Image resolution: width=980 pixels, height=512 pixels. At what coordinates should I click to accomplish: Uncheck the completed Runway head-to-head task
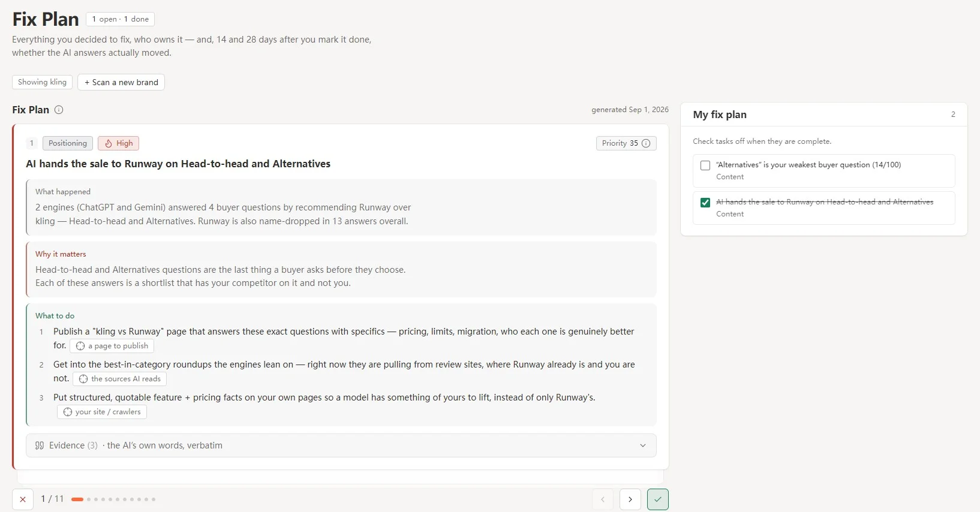point(705,203)
